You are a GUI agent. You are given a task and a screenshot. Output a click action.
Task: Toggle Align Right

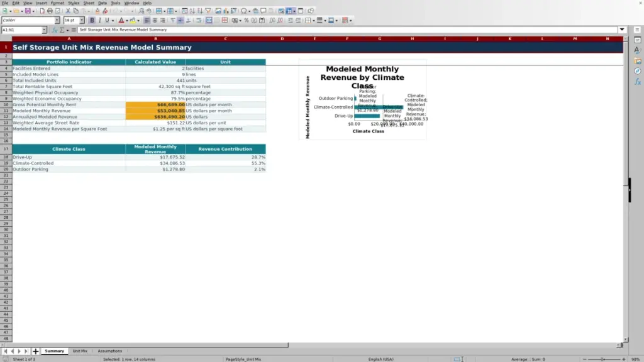(x=163, y=20)
